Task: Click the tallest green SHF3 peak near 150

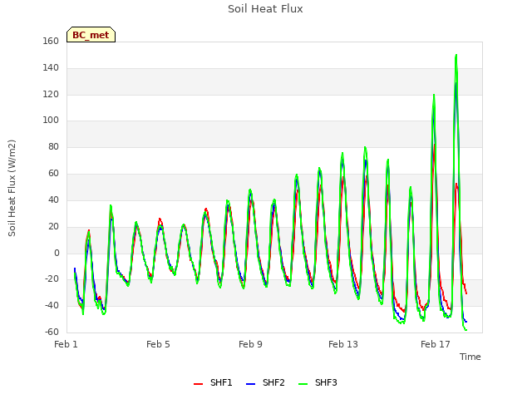Action: [456, 56]
